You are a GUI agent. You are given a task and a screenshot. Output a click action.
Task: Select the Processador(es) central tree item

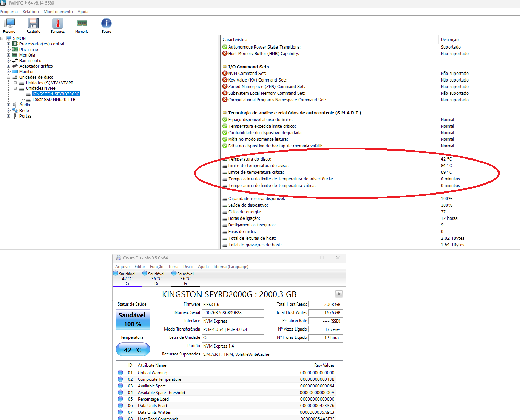pos(42,44)
